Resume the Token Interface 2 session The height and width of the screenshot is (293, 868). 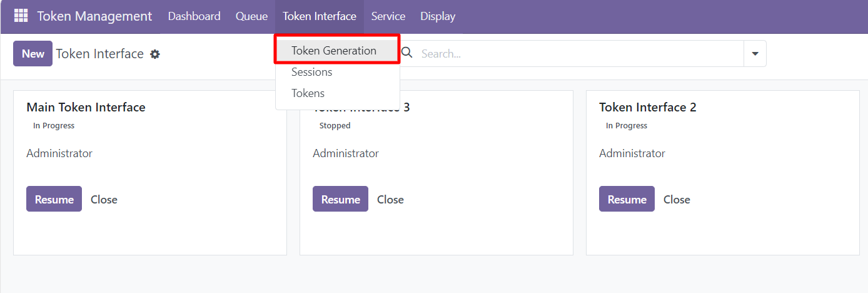627,199
